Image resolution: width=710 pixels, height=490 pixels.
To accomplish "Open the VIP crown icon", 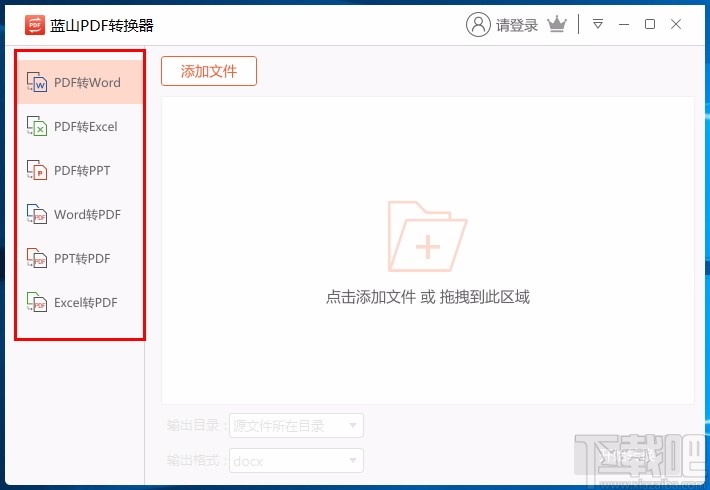I will pos(557,24).
